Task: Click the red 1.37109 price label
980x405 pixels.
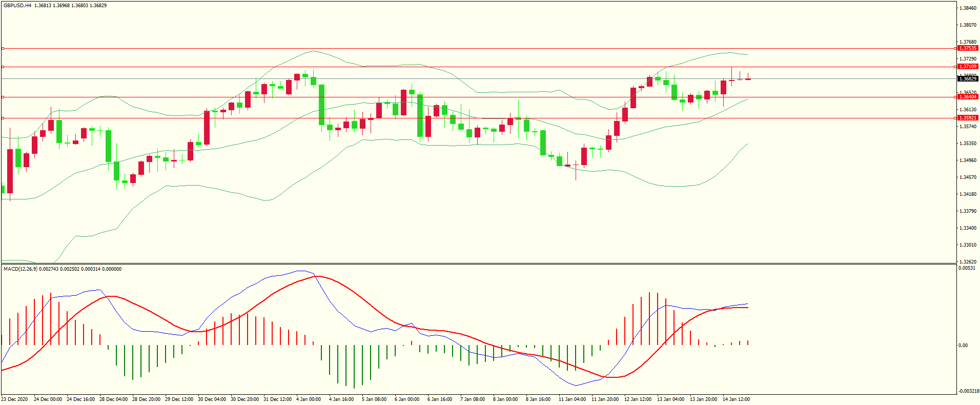Action: (968, 67)
